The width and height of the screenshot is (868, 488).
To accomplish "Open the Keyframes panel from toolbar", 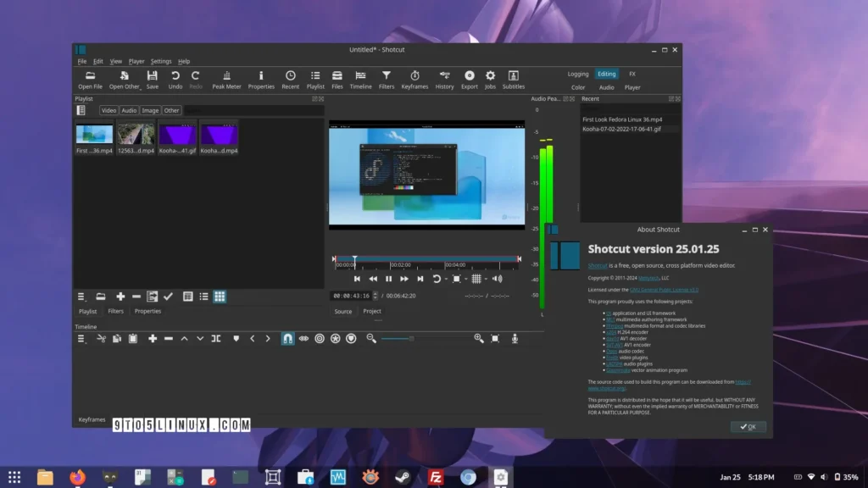I will [415, 80].
